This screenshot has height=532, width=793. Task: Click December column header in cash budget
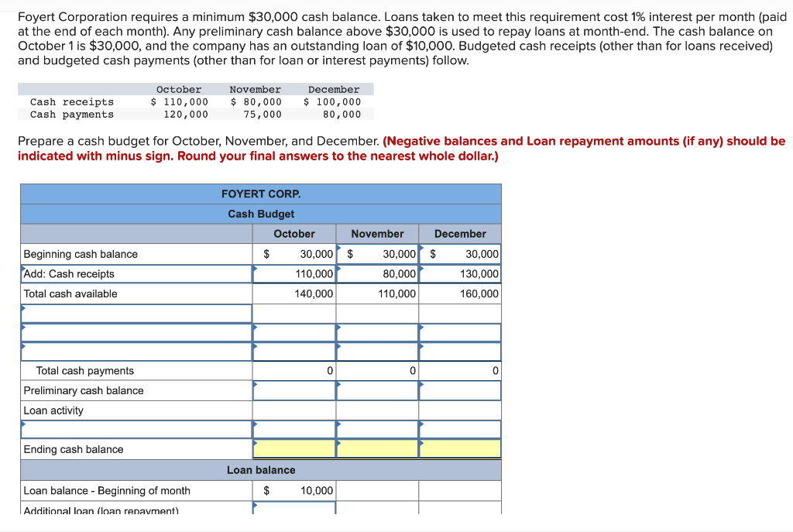[460, 234]
